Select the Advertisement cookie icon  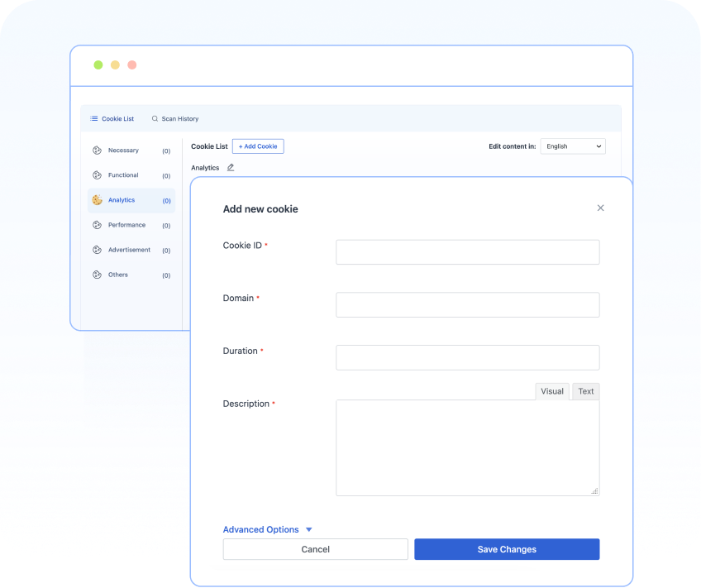click(x=98, y=249)
